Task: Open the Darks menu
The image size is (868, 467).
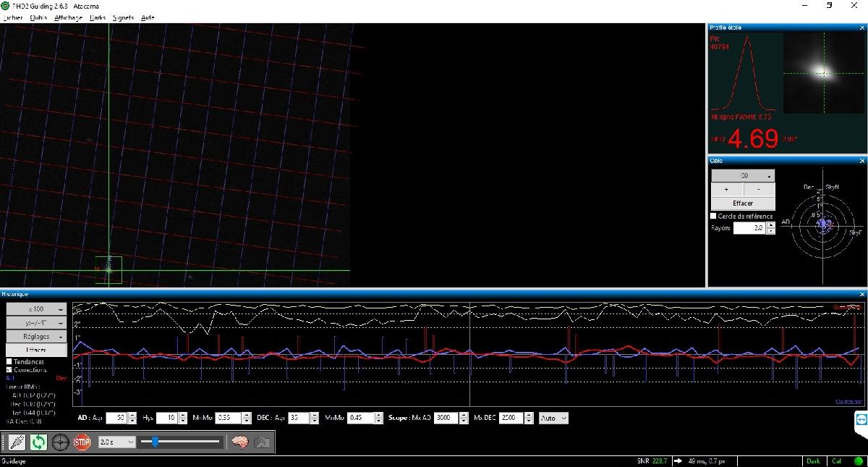Action: coord(98,17)
